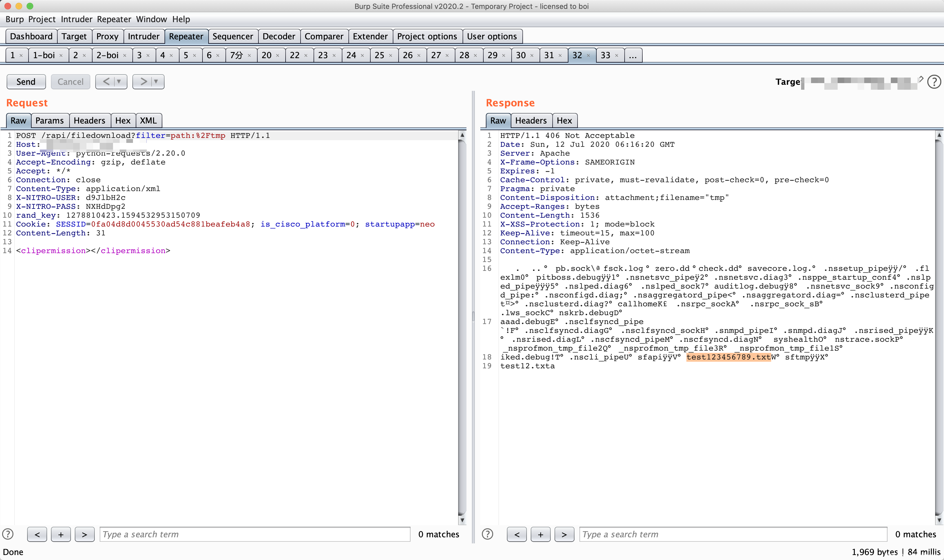The image size is (944, 560).
Task: Open the Project menu
Action: coord(42,19)
